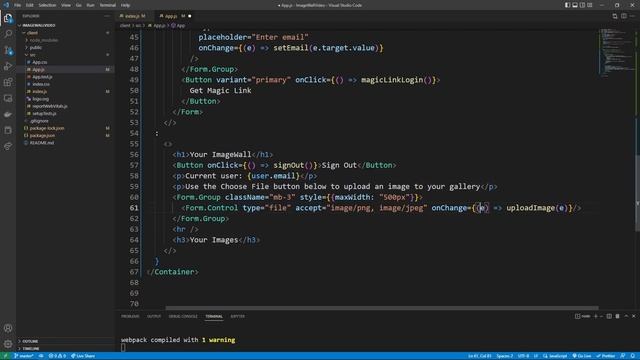Image resolution: width=640 pixels, height=360 pixels.
Task: Switch to the Problems panel tab
Action: click(130, 316)
